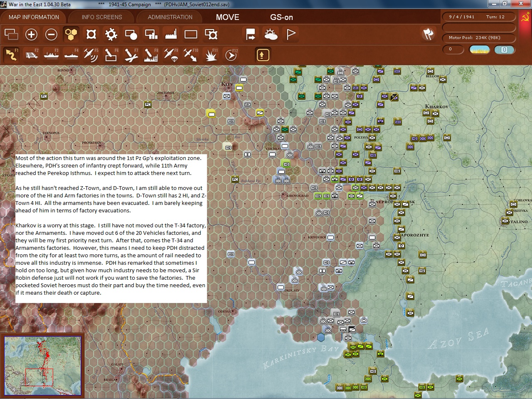Image resolution: width=532 pixels, height=399 pixels.
Task: Click the Motor Pool 234K (98K) readout
Action: pos(475,38)
